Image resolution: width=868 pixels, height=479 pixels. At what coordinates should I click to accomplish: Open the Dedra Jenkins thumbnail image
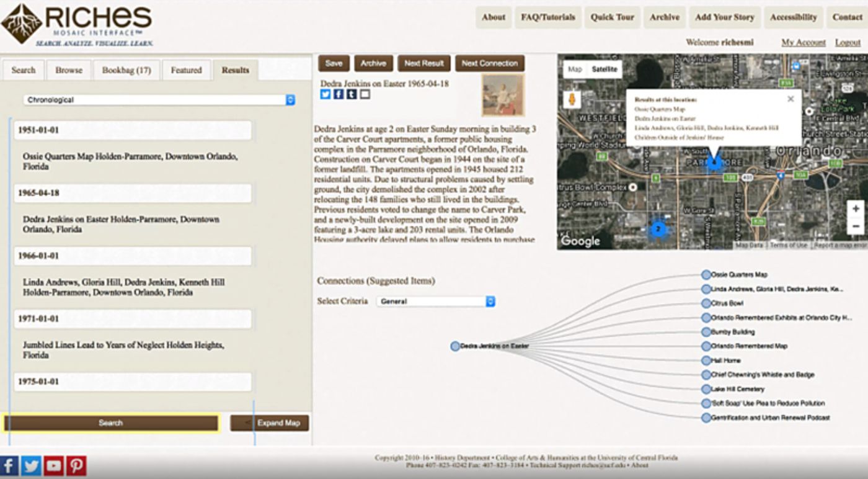(503, 95)
